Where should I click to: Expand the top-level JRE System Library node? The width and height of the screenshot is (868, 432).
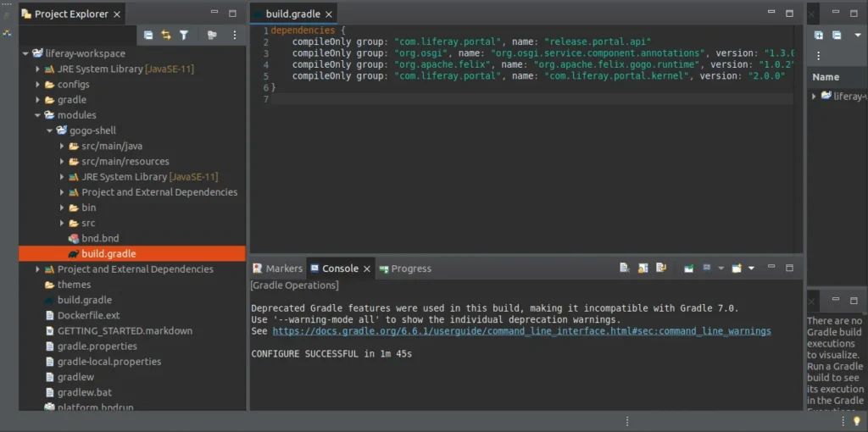click(x=37, y=69)
